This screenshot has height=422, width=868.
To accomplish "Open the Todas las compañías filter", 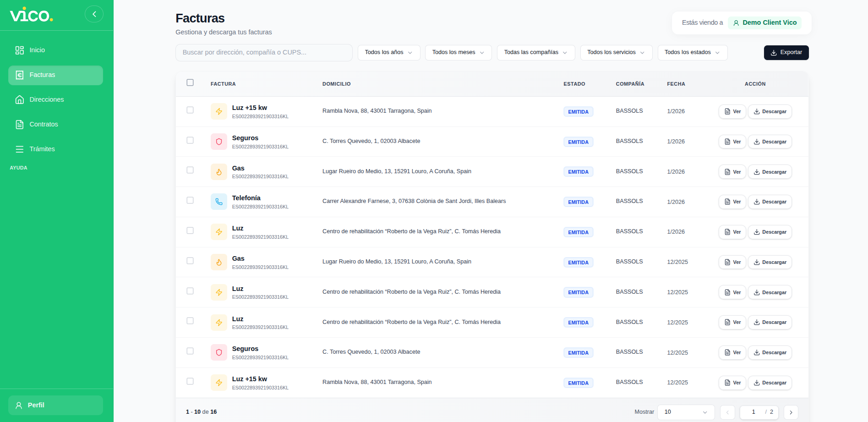I will 536,52.
